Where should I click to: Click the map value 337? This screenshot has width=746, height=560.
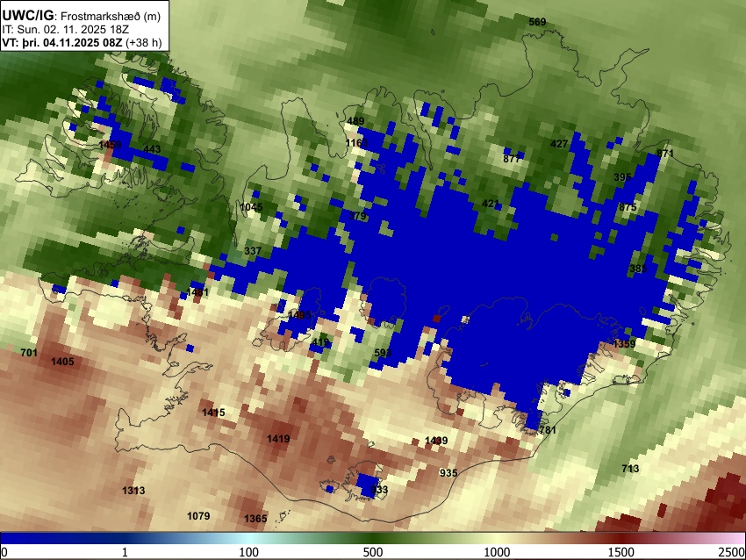(253, 251)
